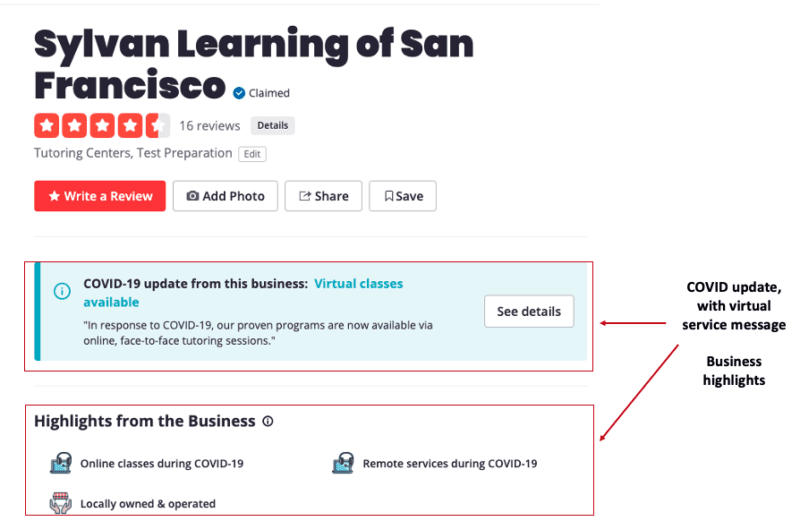The image size is (800, 521).
Task: Click the blue Claimed verification badge
Action: [x=239, y=93]
